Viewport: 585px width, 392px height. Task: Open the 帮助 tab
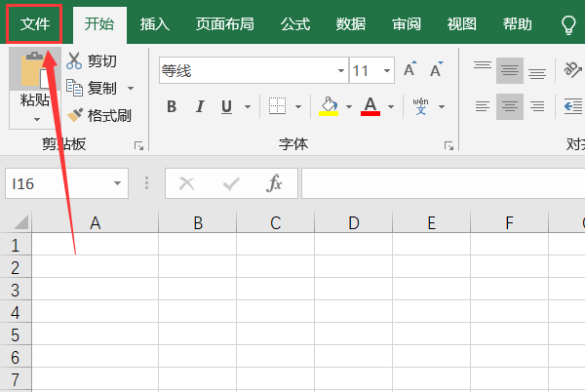(x=517, y=24)
